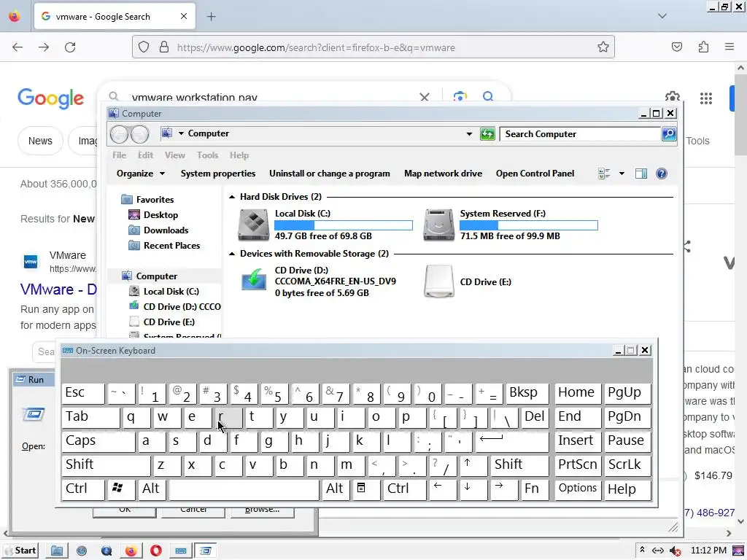Screen dimensions: 747x560
Task: Clear the Google search box
Action: click(425, 97)
